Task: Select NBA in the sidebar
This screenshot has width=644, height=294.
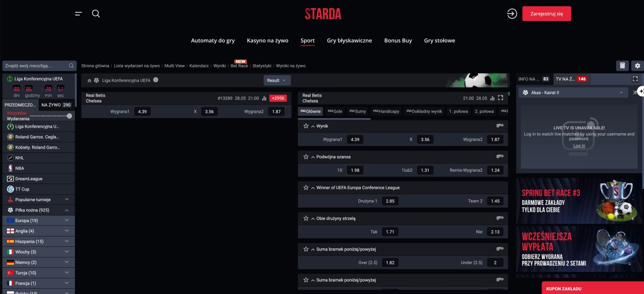Action: click(x=39, y=168)
